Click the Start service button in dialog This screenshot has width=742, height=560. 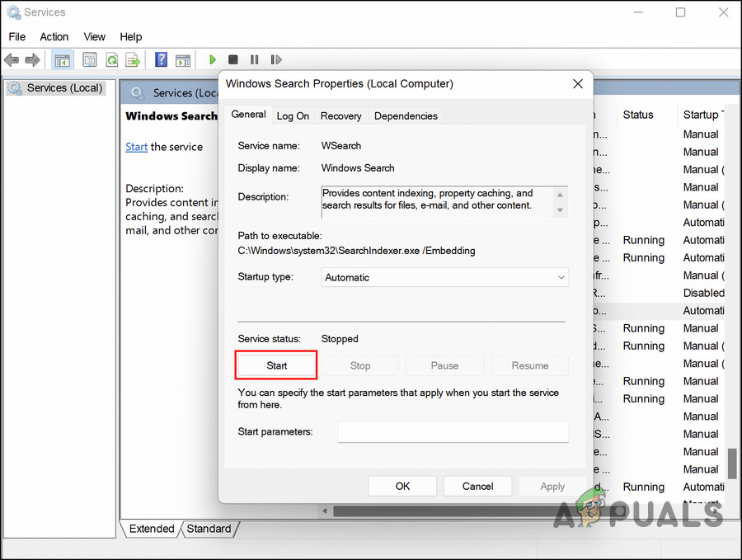tap(276, 365)
